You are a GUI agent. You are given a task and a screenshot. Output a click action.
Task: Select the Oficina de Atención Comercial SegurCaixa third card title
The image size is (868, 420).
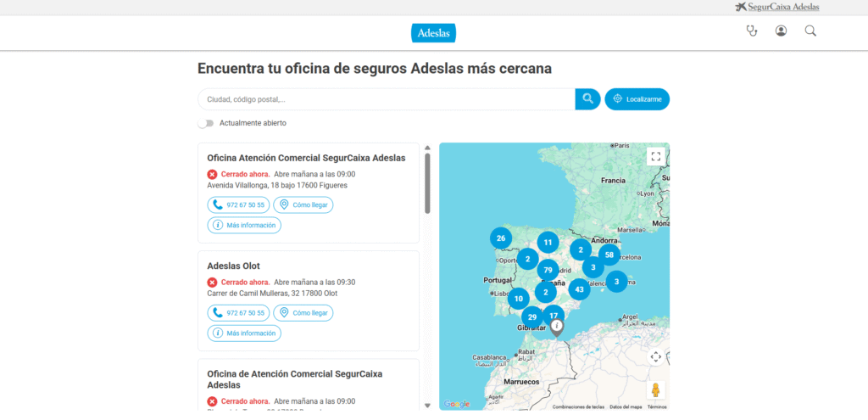click(x=294, y=379)
